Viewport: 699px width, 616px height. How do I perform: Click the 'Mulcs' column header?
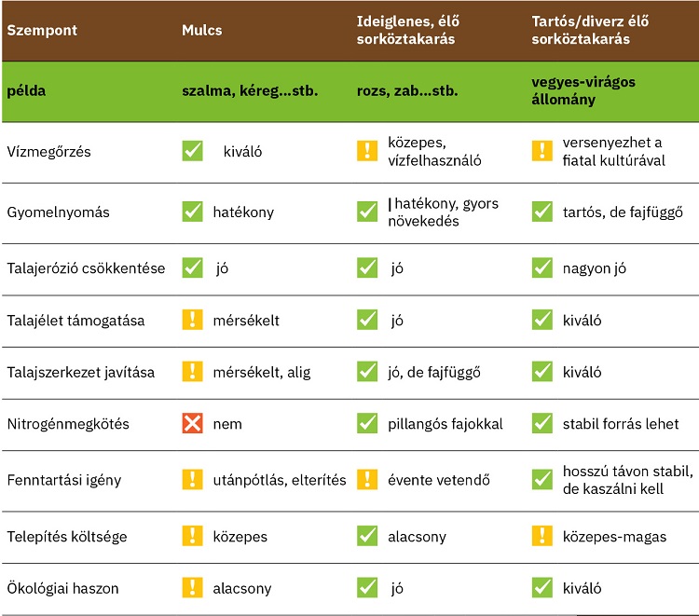click(x=202, y=31)
